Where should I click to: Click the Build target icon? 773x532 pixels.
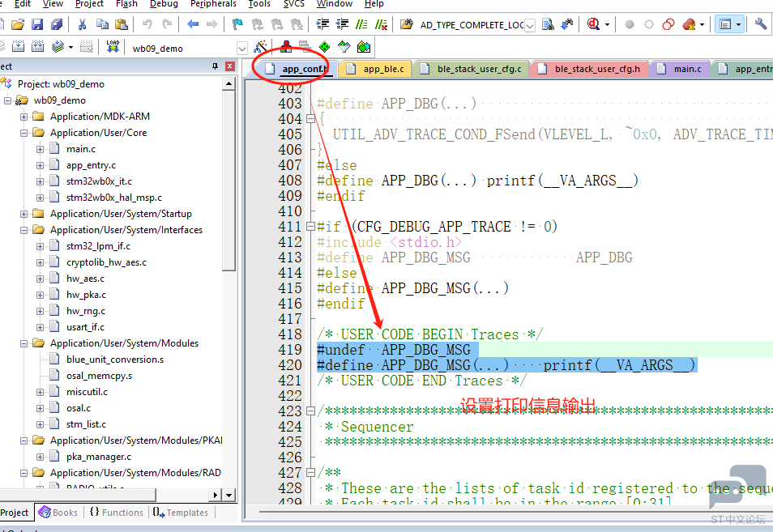(18, 47)
